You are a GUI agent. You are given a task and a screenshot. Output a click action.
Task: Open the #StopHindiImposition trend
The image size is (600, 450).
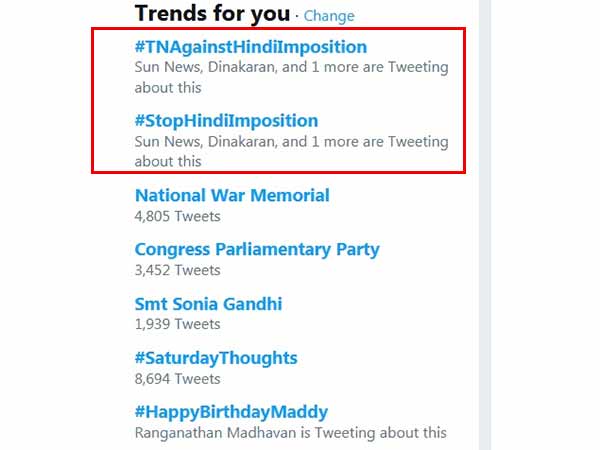pyautogui.click(x=226, y=121)
